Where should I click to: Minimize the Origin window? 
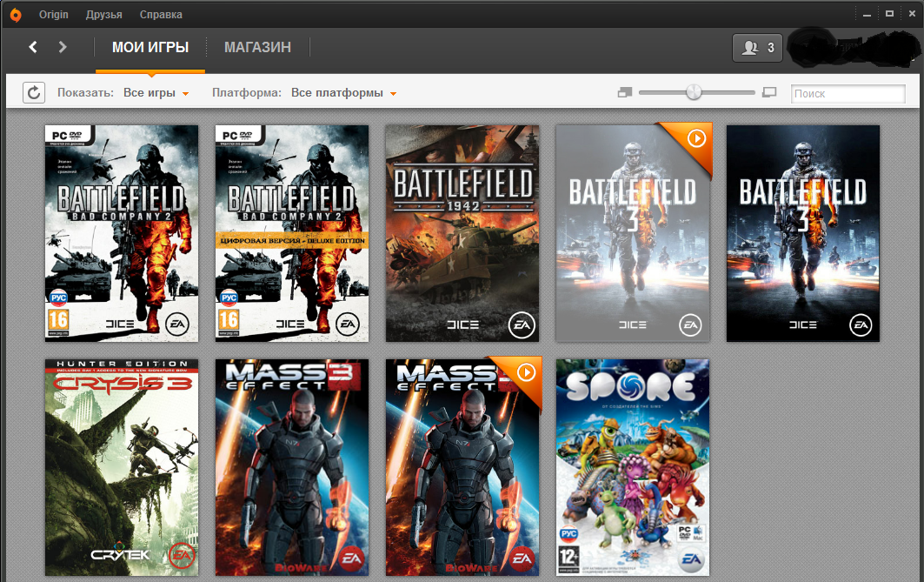coord(867,14)
